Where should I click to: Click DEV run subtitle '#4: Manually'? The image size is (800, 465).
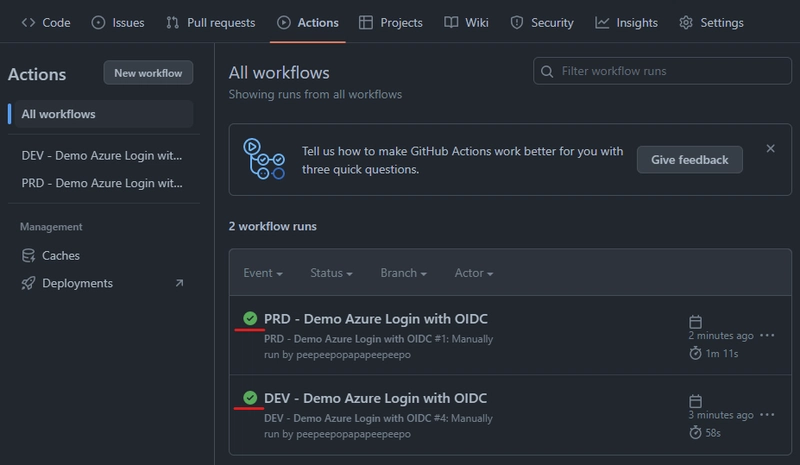coord(463,419)
